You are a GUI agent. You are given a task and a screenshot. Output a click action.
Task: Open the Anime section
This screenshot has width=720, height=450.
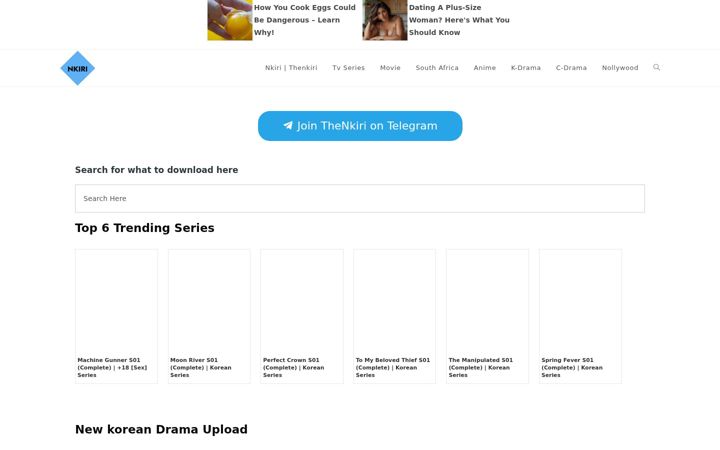485,68
